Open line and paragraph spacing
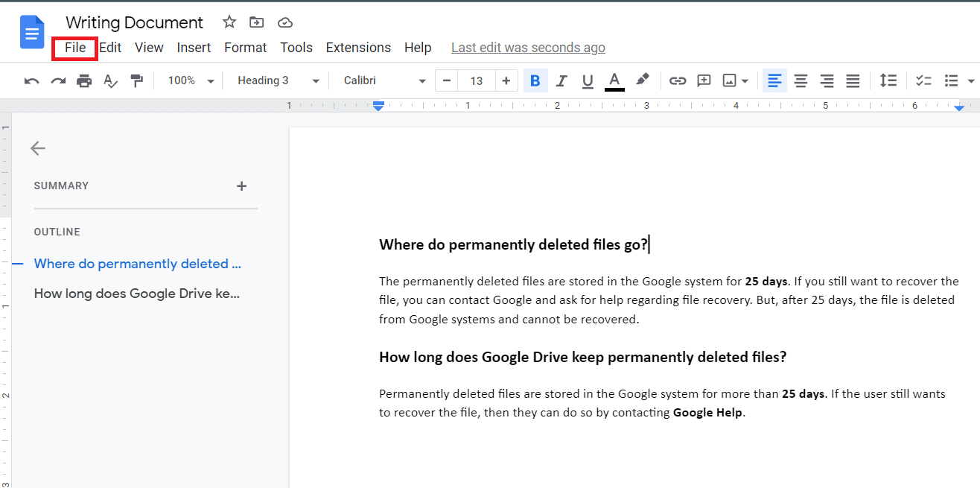 coord(888,80)
